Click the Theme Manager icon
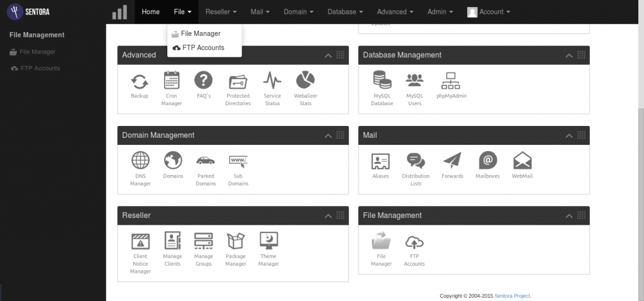This screenshot has width=644, height=301. pos(269,241)
